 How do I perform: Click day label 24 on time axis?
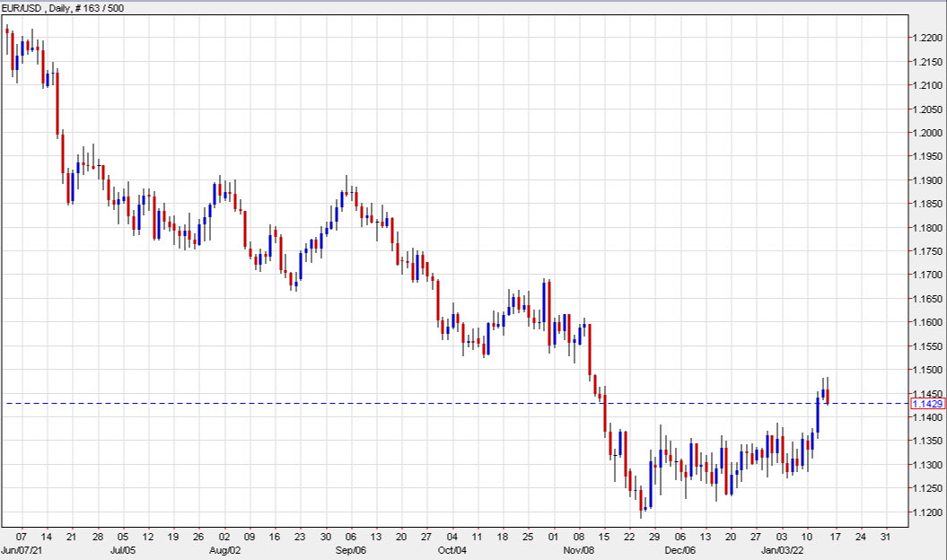tap(861, 537)
